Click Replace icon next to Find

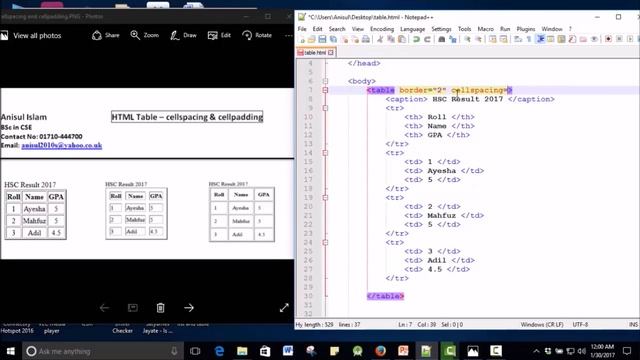coord(453,40)
